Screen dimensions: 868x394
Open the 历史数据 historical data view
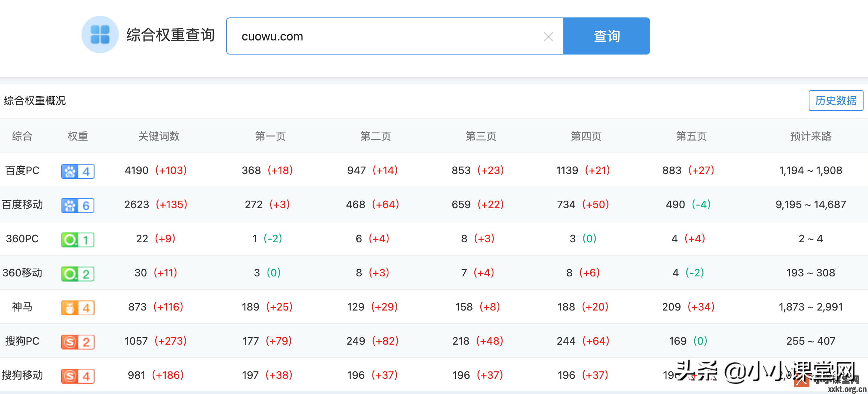(x=836, y=101)
